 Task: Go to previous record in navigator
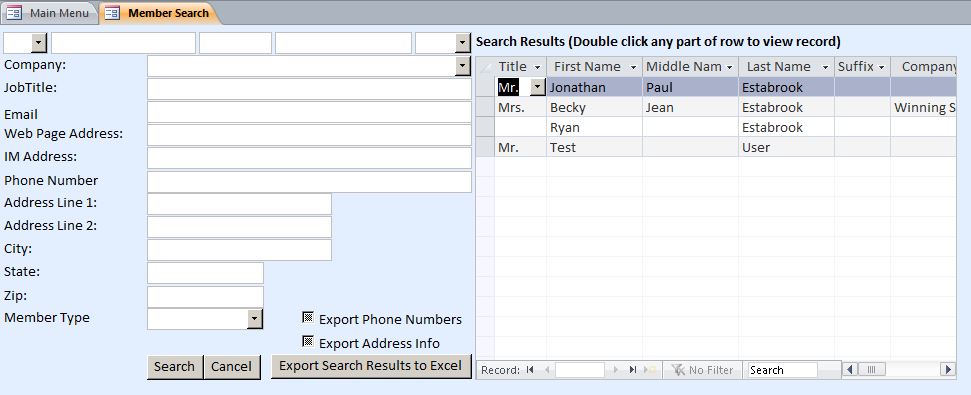547,370
